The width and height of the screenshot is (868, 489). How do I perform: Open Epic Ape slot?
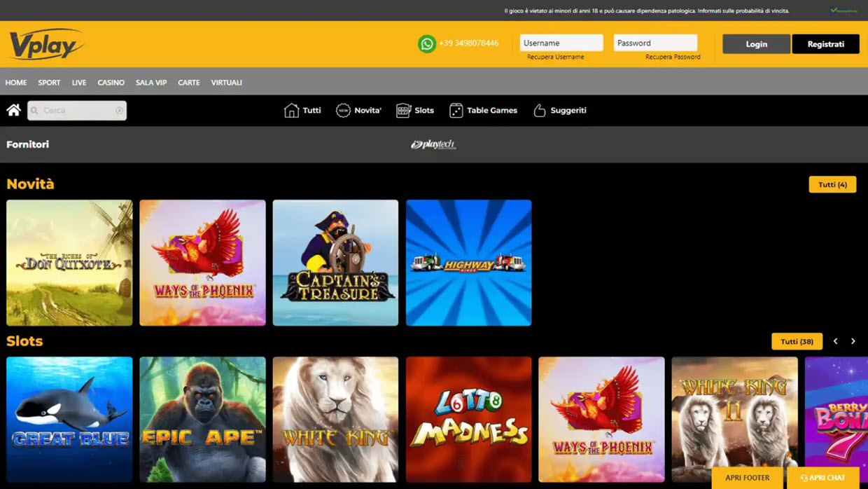click(x=202, y=420)
